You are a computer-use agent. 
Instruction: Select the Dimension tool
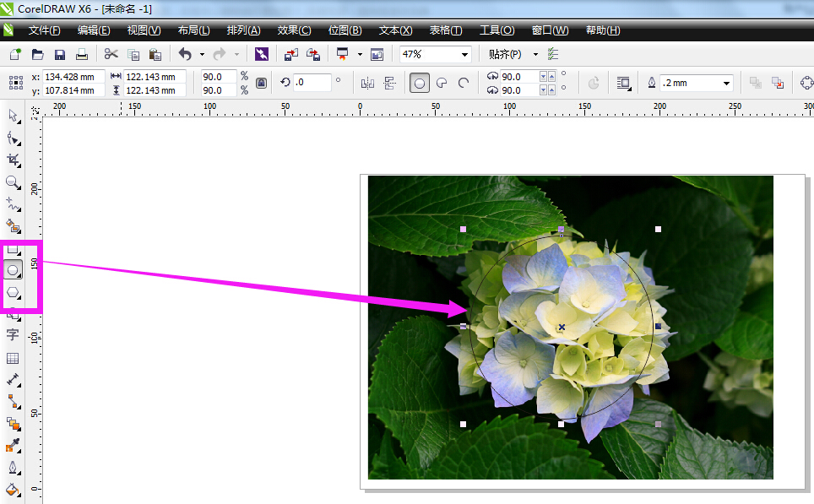pyautogui.click(x=13, y=380)
